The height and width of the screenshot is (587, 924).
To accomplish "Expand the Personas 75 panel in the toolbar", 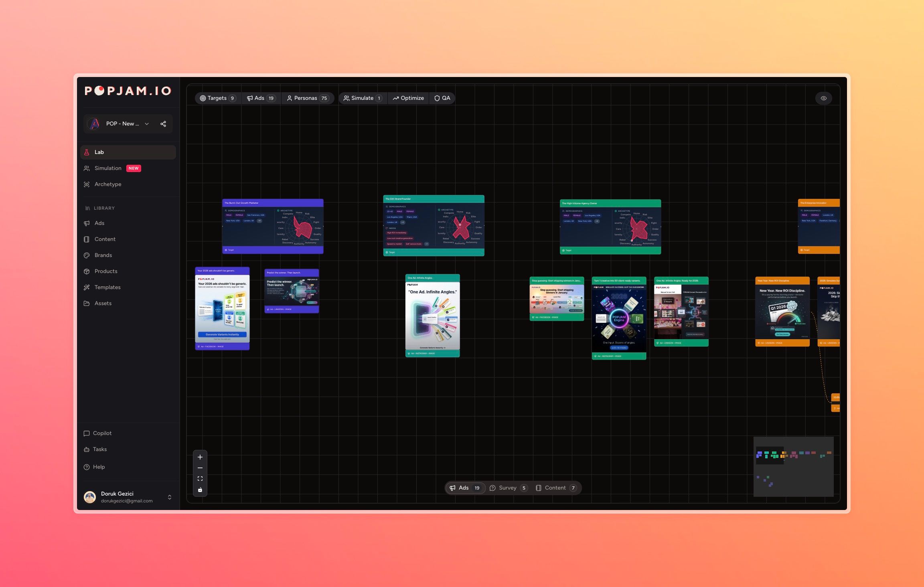I will 308,98.
